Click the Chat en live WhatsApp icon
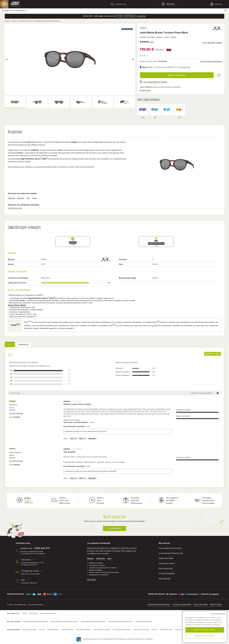Screen dimensions: 229x644 [17, 562]
